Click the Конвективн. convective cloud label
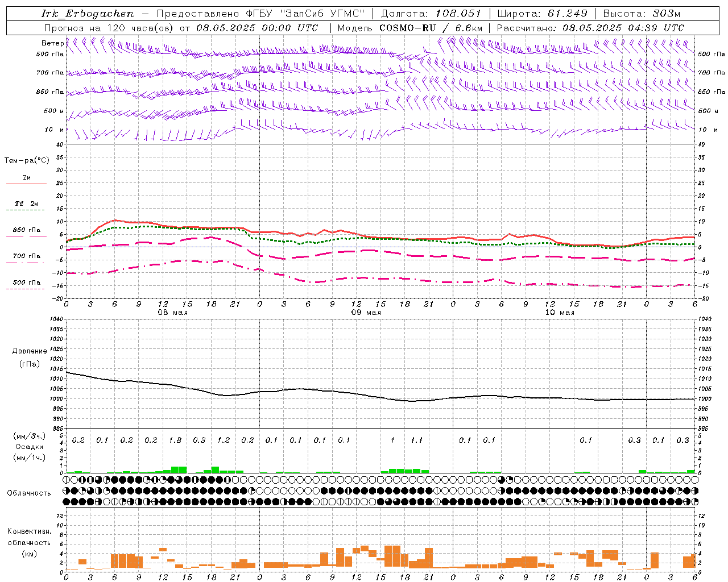 point(30,531)
